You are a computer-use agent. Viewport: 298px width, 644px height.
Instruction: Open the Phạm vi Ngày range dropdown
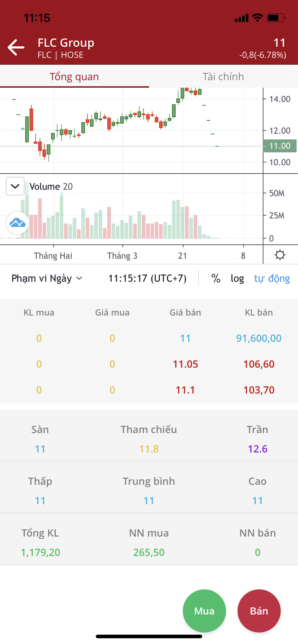tap(47, 279)
